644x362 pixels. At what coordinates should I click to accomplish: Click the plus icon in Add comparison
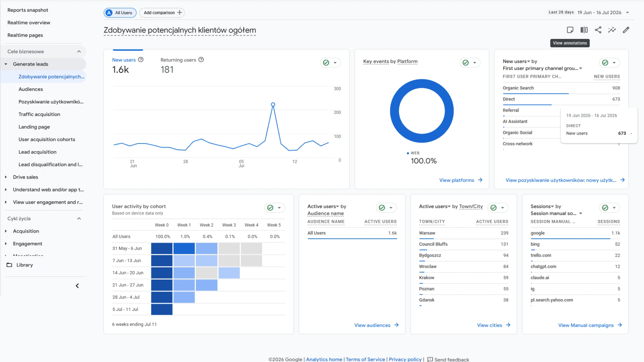tap(180, 13)
